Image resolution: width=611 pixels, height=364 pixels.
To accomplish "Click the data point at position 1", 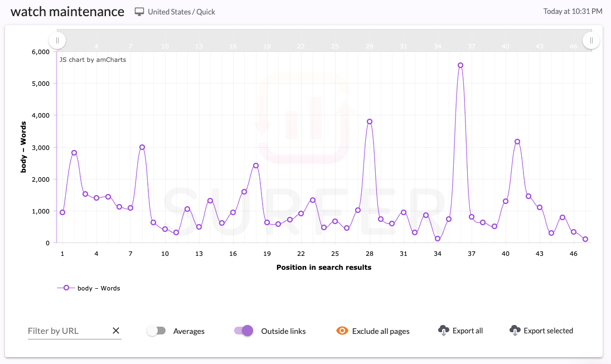I will (x=62, y=212).
